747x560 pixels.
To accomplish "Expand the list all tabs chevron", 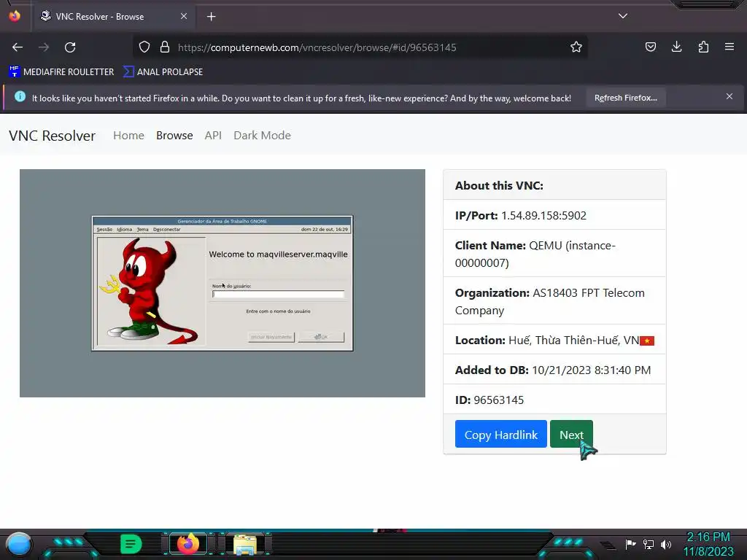I will (623, 16).
